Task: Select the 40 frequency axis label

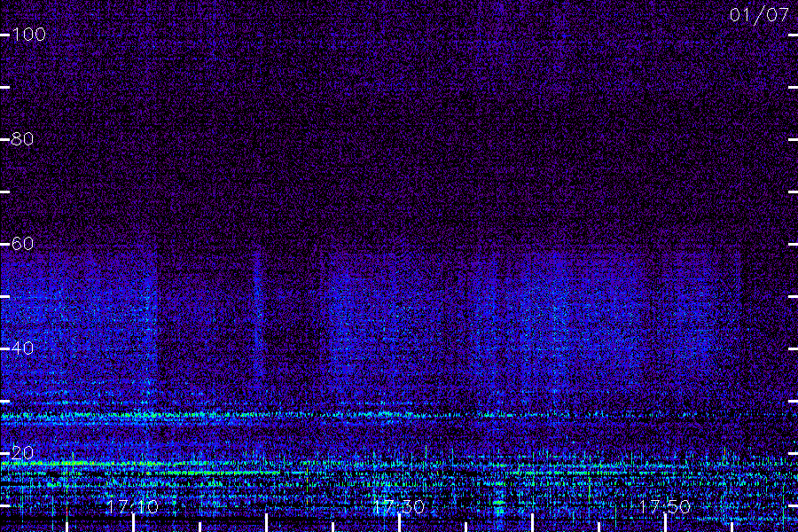Action: [22, 348]
